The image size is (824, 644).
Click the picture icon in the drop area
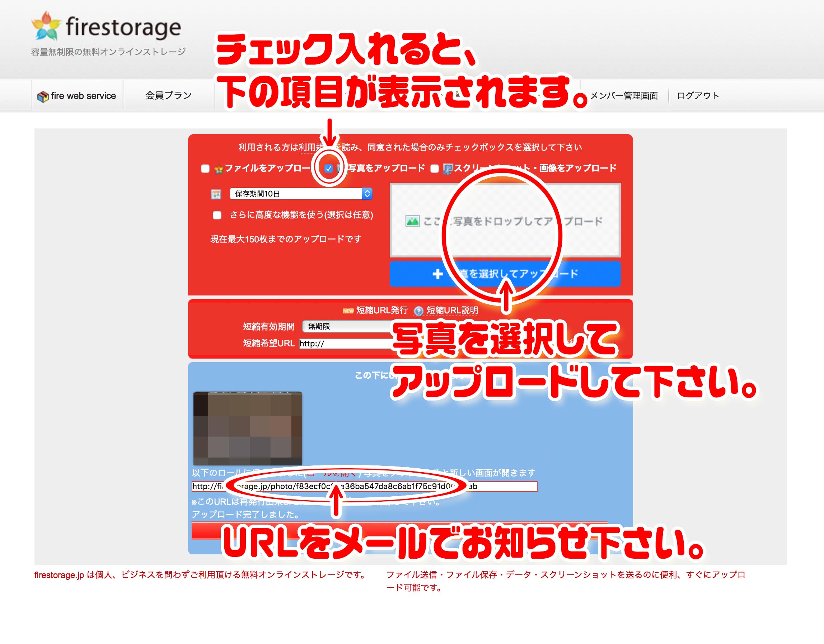click(x=412, y=221)
